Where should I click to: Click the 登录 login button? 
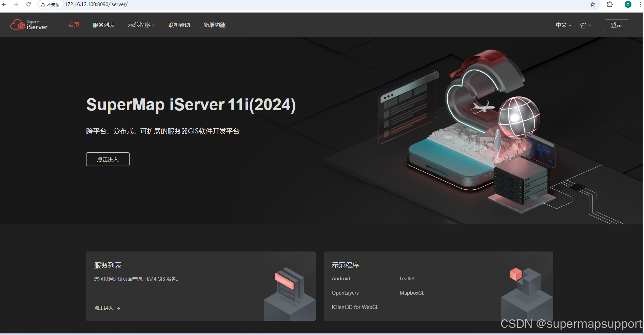[616, 25]
